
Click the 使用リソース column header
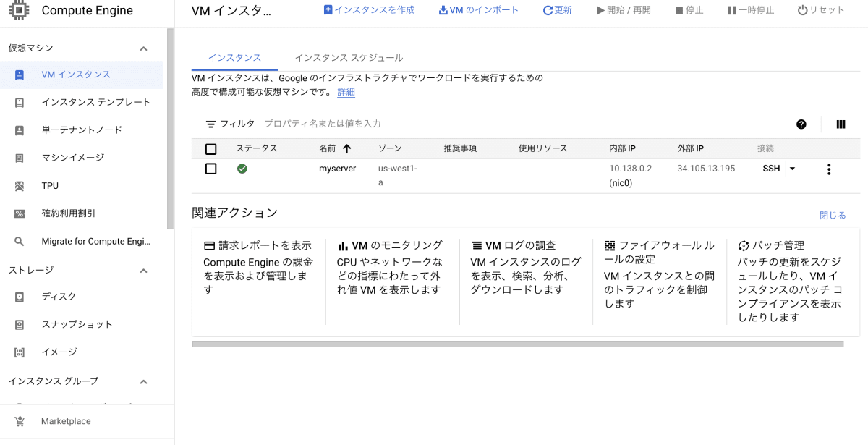click(542, 148)
